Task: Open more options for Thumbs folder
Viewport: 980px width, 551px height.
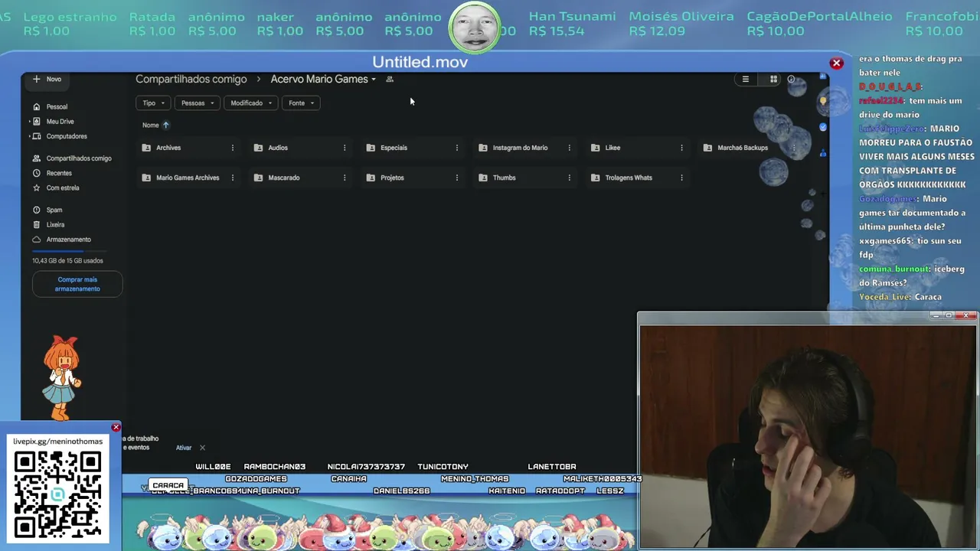Action: coord(569,178)
